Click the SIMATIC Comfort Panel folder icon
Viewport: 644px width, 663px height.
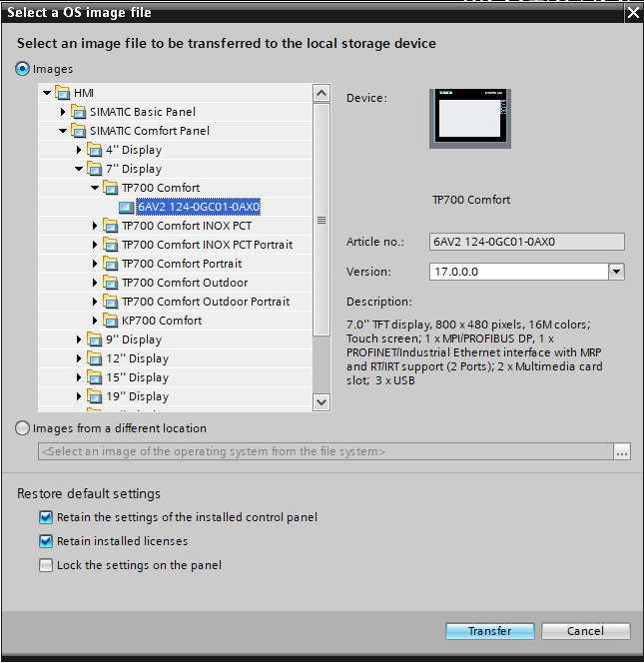pos(79,131)
